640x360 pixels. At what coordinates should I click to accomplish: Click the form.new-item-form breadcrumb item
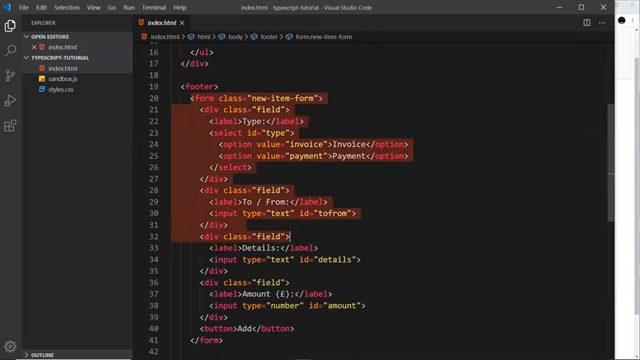(323, 37)
